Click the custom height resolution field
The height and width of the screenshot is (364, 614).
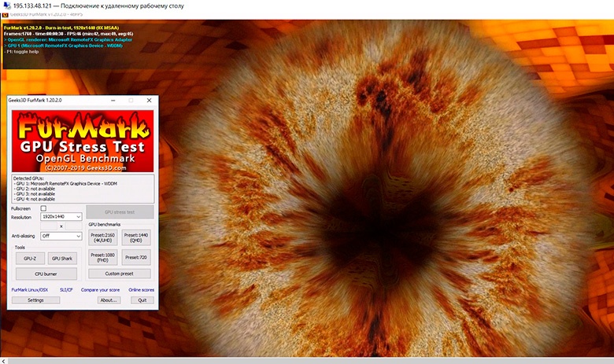tap(73, 226)
